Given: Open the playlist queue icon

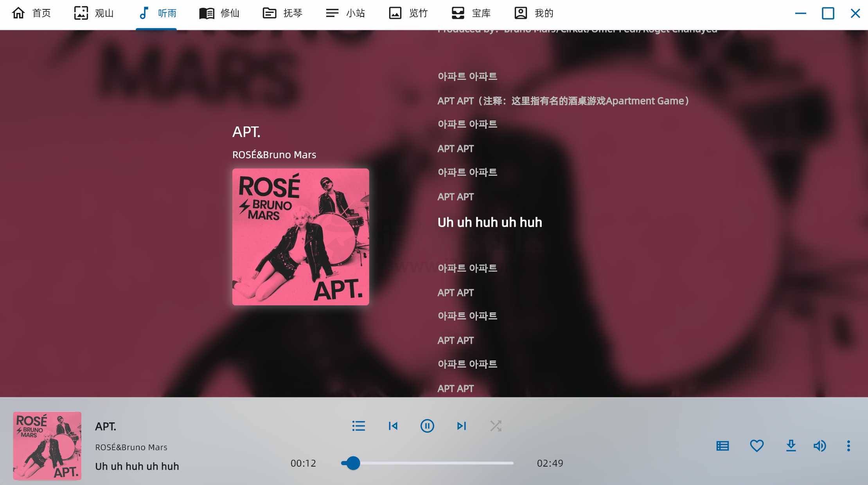Looking at the screenshot, I should [x=358, y=426].
